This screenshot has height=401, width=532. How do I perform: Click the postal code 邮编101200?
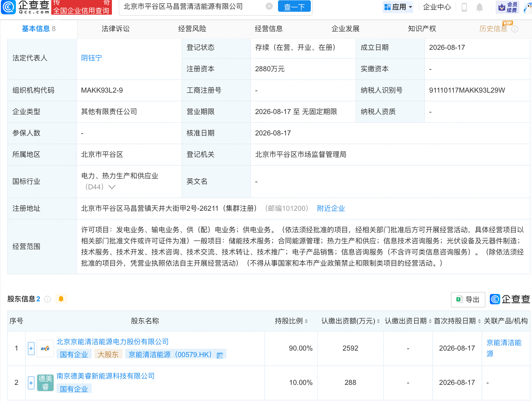[287, 208]
